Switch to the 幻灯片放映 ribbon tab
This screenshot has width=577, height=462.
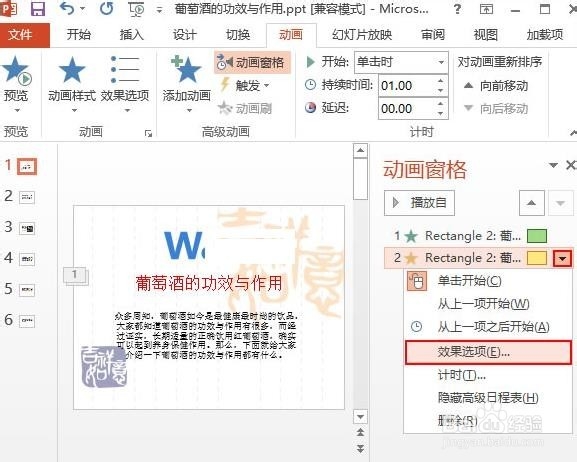point(362,35)
